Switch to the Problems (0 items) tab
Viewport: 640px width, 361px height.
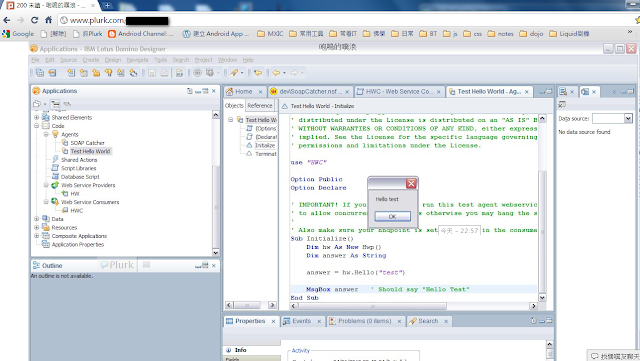pos(365,321)
